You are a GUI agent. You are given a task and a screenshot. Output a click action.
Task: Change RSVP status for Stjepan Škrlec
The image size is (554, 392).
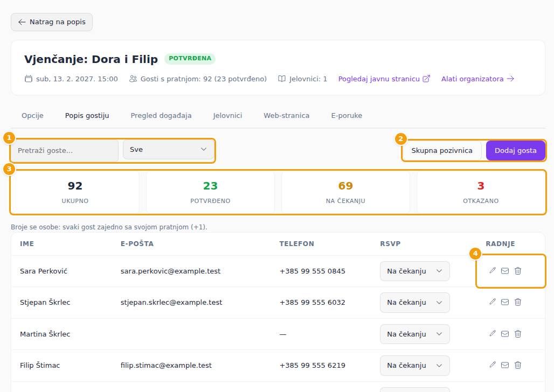(415, 302)
